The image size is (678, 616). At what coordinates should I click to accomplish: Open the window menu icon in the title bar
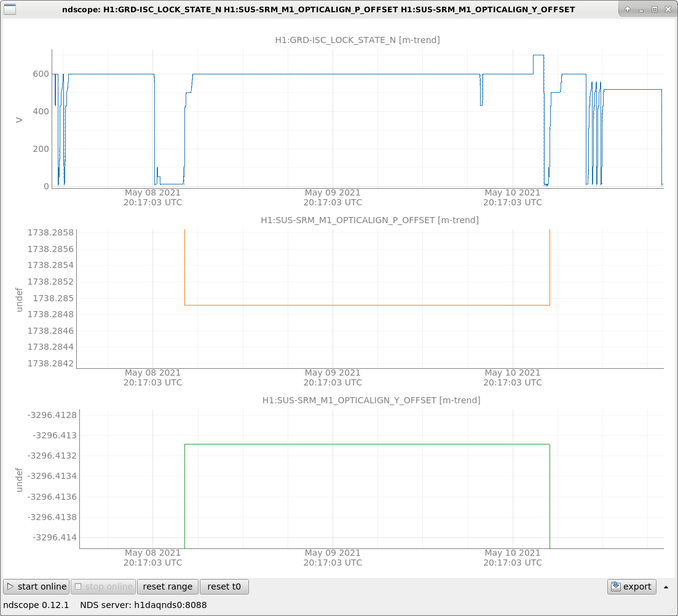click(9, 9)
